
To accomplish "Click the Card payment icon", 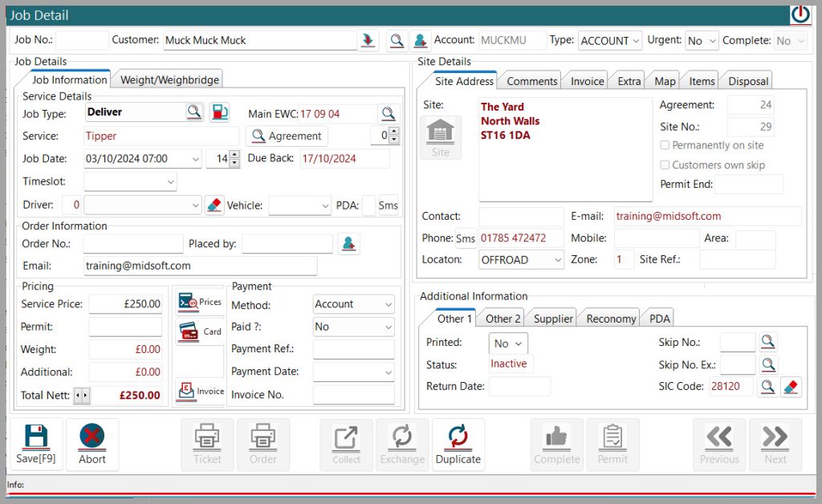I will pos(200,331).
